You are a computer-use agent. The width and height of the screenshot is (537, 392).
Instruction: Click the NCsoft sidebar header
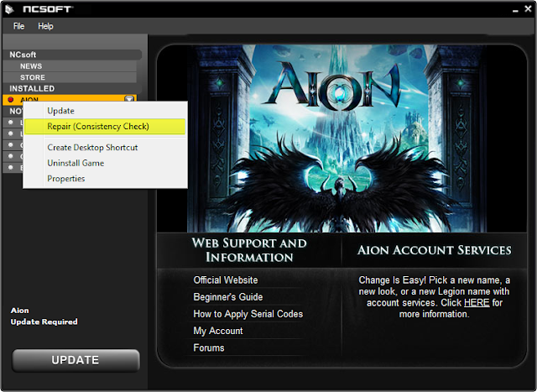(72, 55)
